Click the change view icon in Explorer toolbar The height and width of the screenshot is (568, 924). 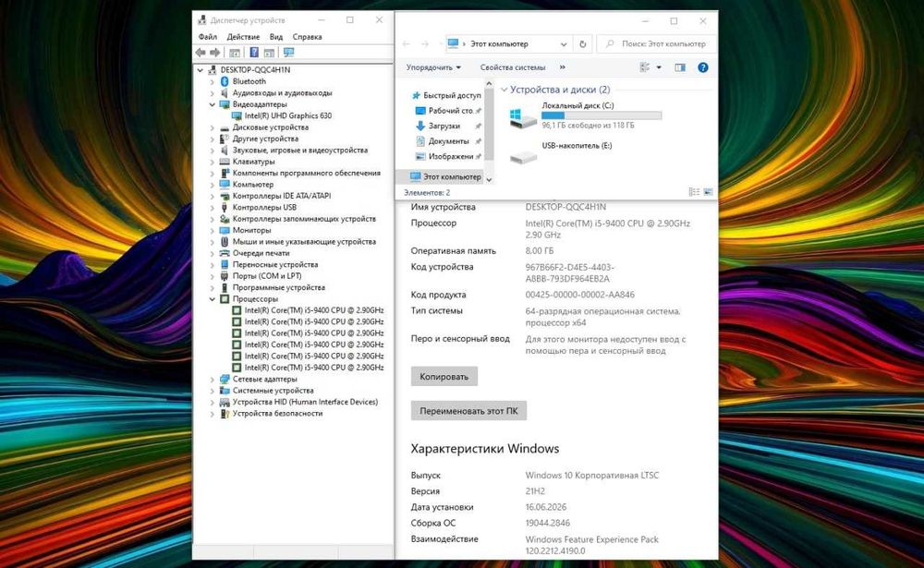(x=645, y=67)
